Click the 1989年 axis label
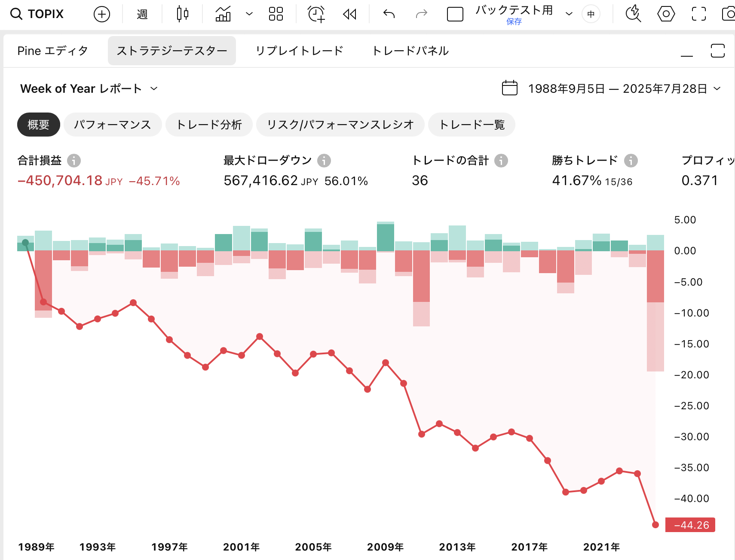This screenshot has width=735, height=560. tap(37, 547)
